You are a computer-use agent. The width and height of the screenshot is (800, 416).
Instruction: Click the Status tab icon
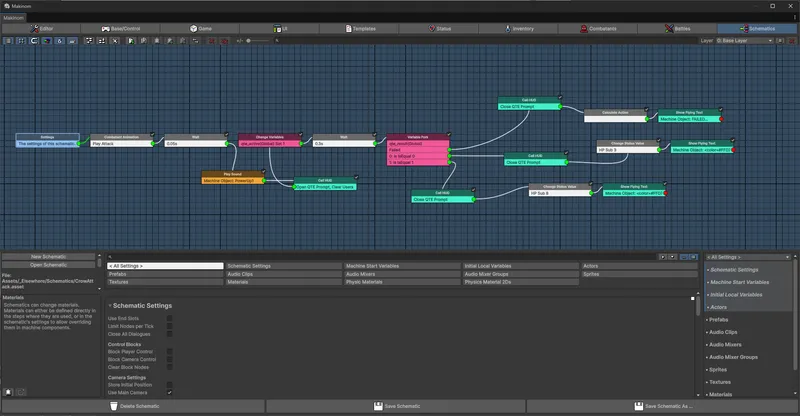click(x=430, y=28)
